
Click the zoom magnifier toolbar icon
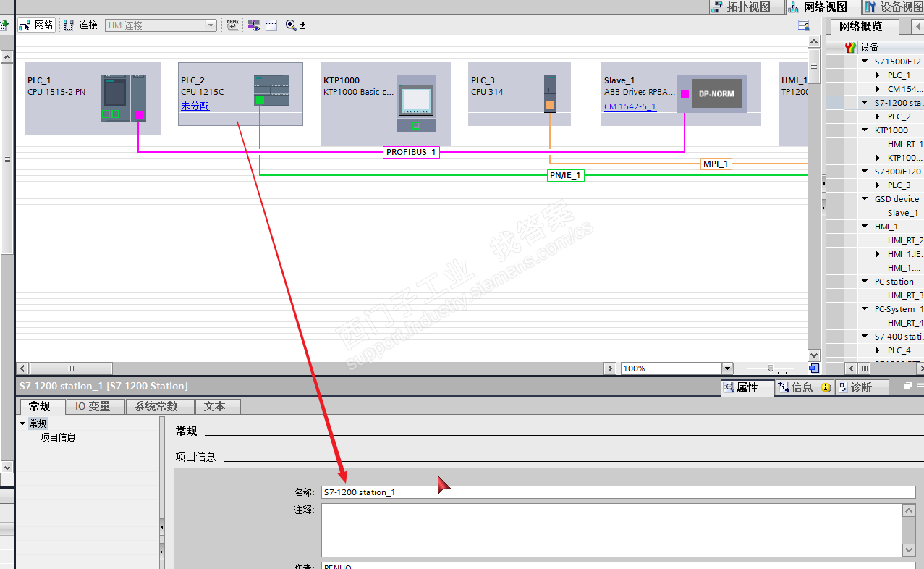(291, 25)
